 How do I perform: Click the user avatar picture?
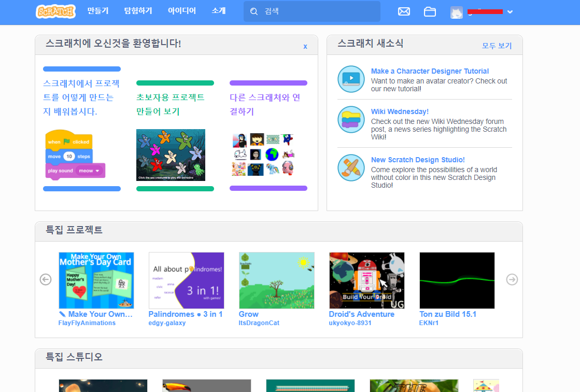click(457, 12)
